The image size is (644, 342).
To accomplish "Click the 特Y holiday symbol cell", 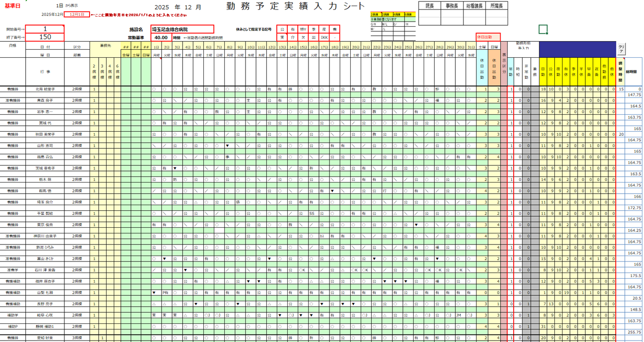I will (303, 29).
